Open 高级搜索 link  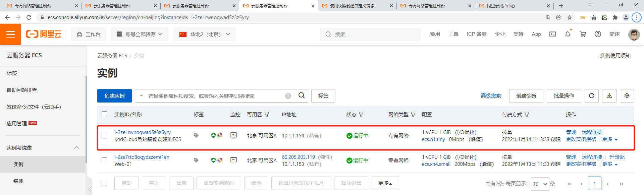click(491, 96)
